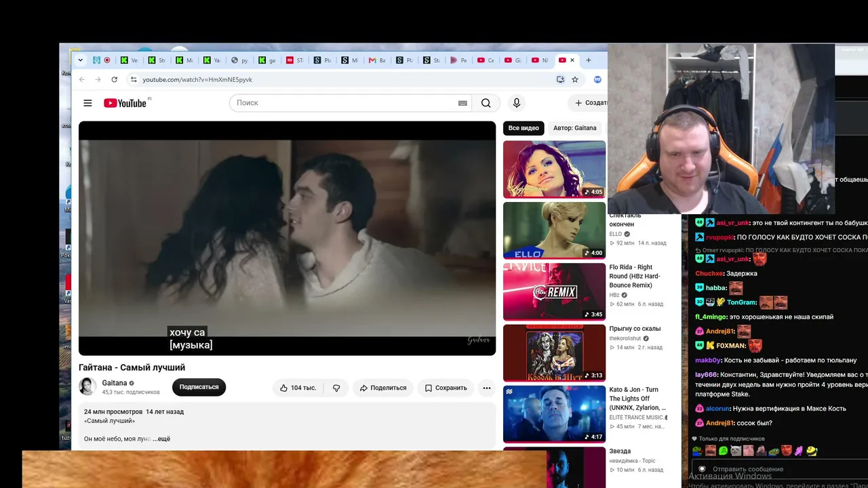
Task: Like the video with 104 тыс. button
Action: [x=297, y=388]
